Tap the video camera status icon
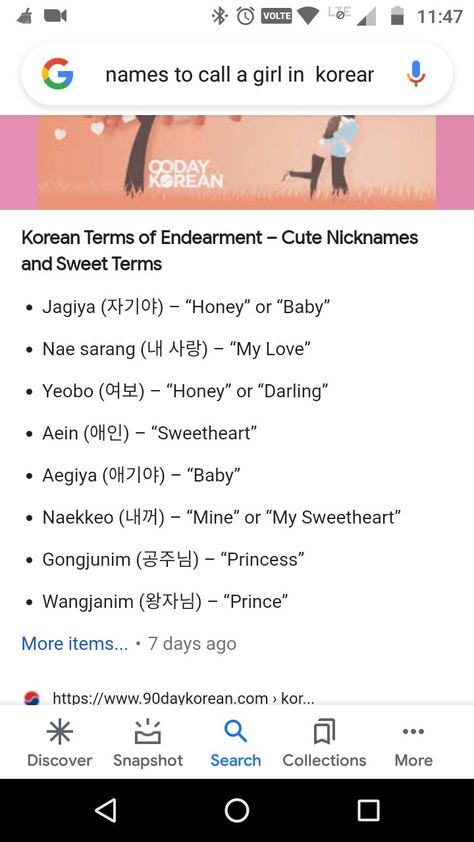Image resolution: width=474 pixels, height=842 pixels. tap(55, 16)
